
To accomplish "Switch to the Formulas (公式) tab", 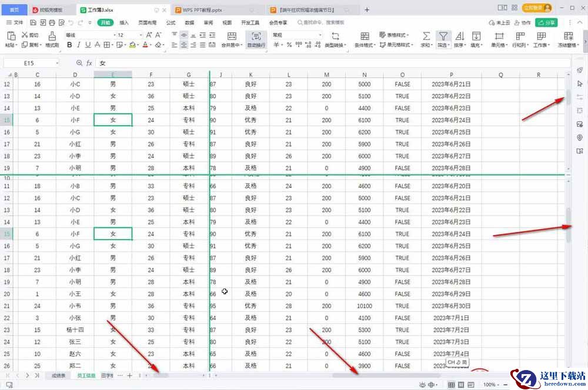I will coord(171,23).
